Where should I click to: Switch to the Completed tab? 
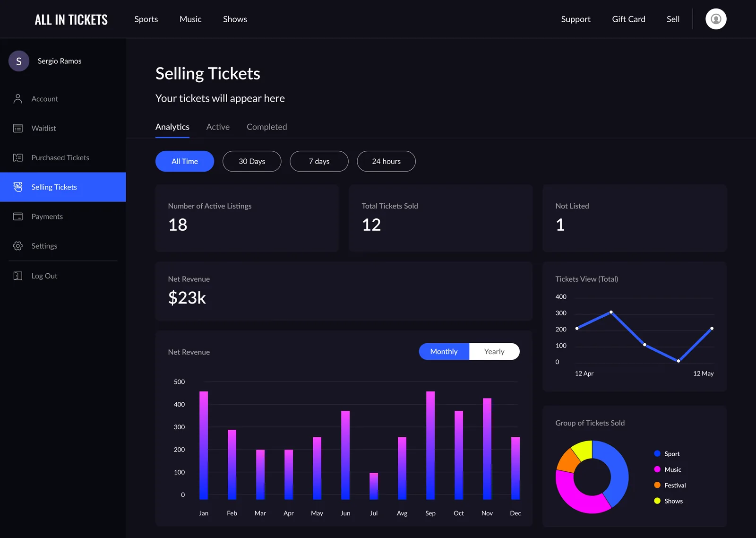pyautogui.click(x=266, y=127)
